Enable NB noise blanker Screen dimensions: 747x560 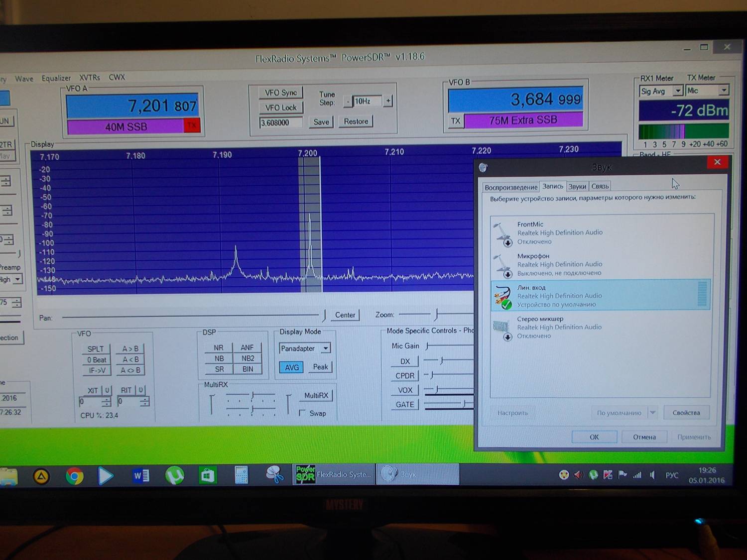pos(219,358)
